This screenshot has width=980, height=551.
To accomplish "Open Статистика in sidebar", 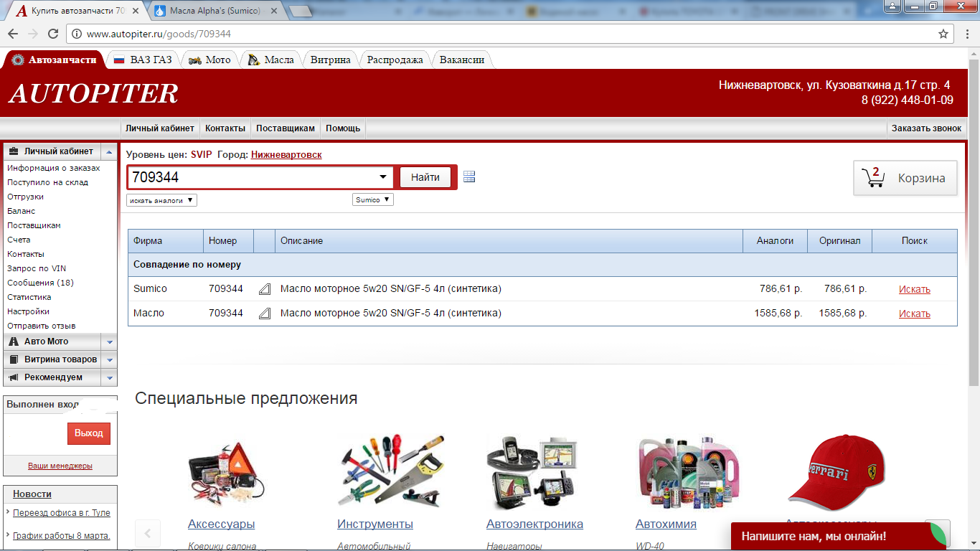I will pos(29,297).
